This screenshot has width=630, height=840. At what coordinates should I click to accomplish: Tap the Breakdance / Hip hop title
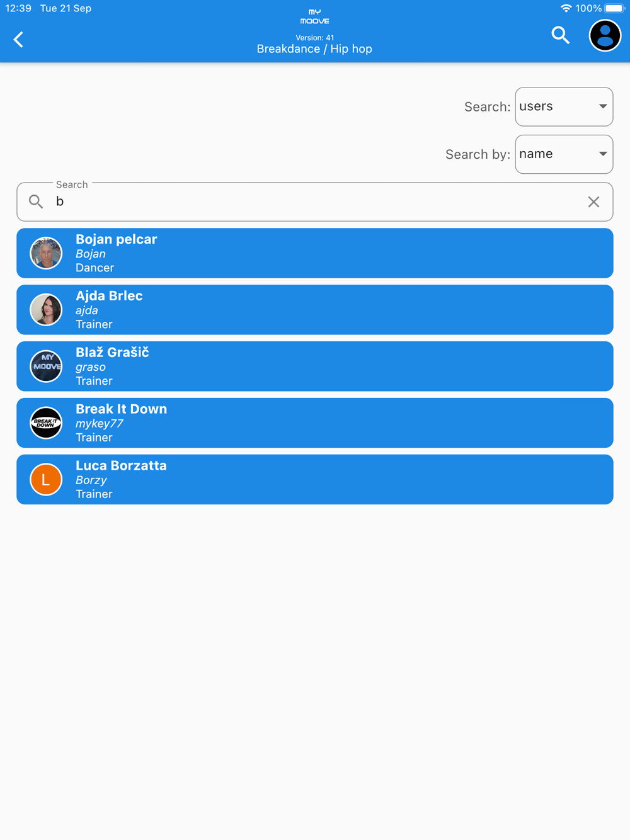[314, 49]
